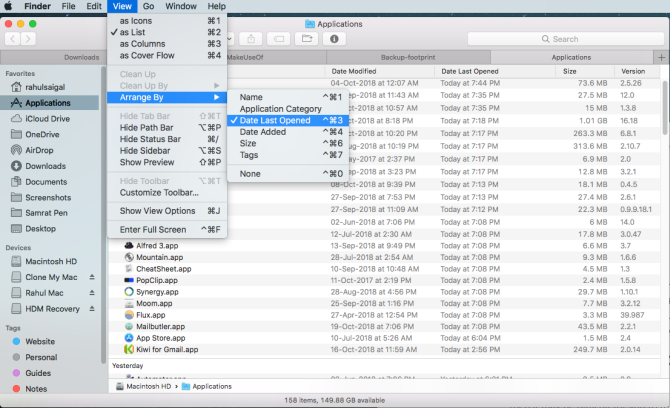
Task: Switch view to as Columns
Action: [x=167, y=44]
